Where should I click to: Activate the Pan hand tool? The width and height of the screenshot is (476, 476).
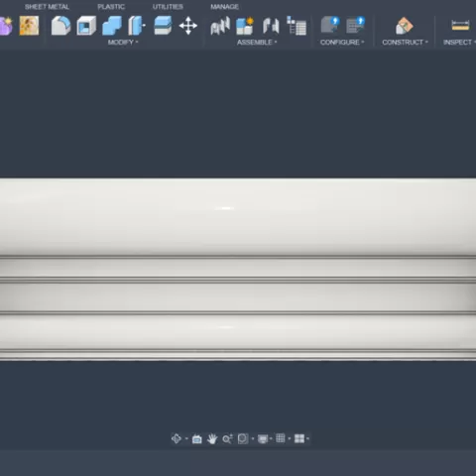click(212, 439)
